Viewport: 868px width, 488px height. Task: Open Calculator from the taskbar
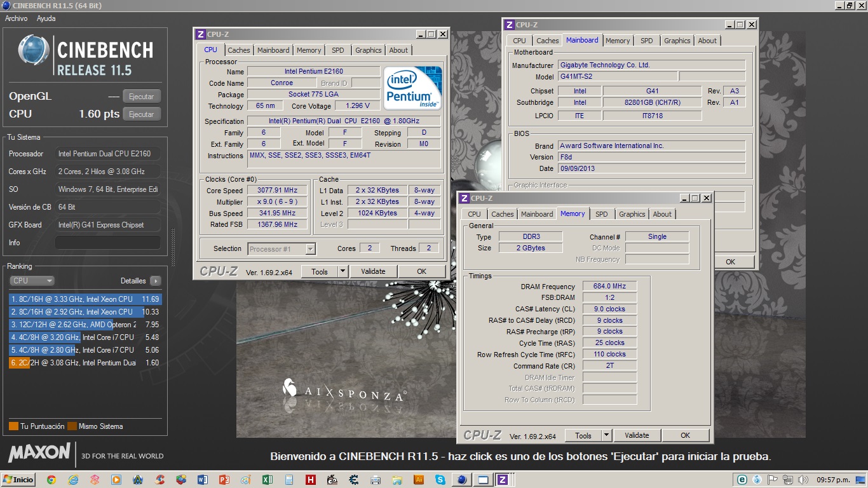[289, 480]
